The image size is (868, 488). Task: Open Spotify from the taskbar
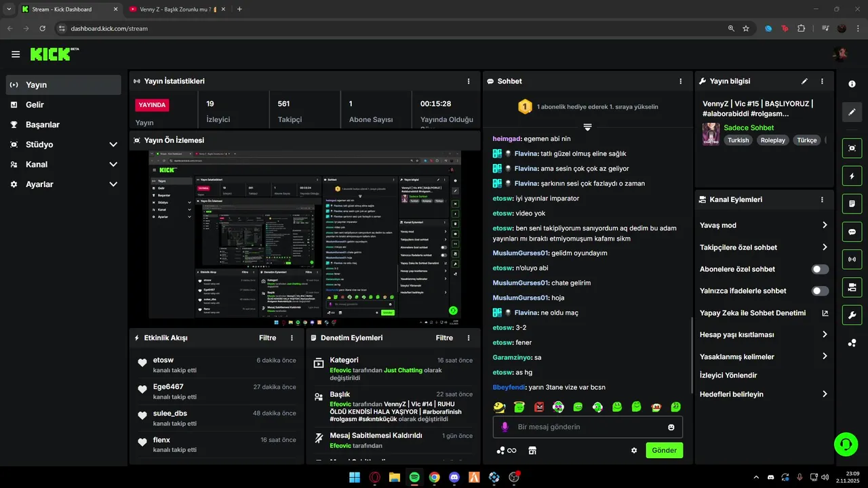414,477
